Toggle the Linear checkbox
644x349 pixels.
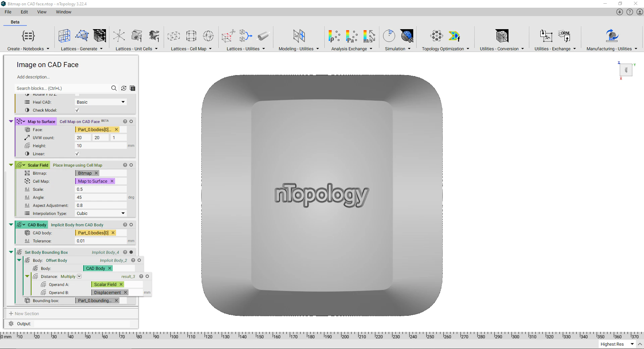[77, 154]
